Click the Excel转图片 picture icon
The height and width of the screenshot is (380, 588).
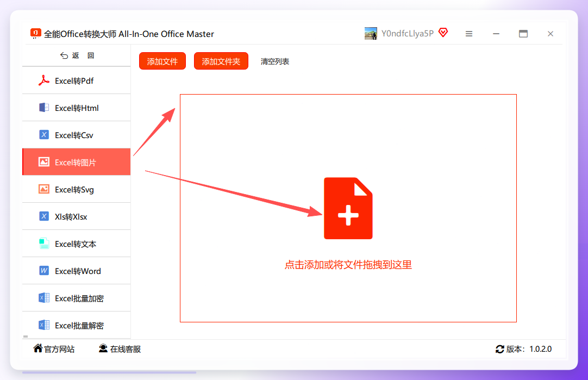pos(44,161)
